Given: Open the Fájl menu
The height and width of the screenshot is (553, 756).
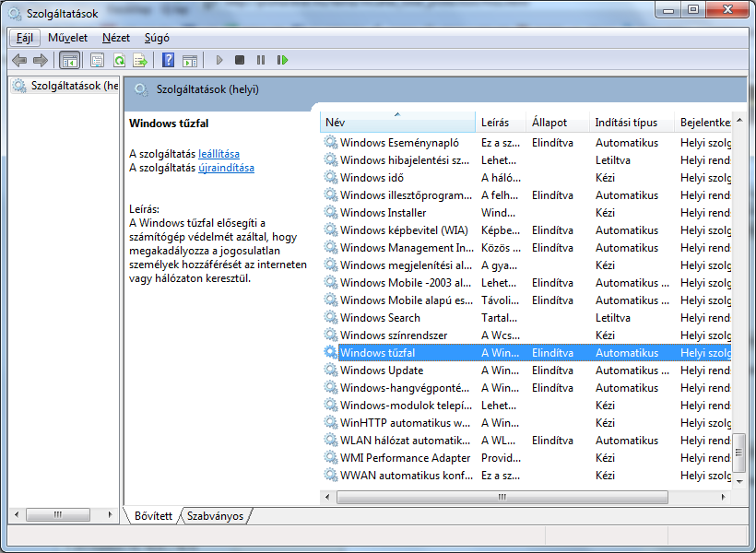Looking at the screenshot, I should 25,38.
